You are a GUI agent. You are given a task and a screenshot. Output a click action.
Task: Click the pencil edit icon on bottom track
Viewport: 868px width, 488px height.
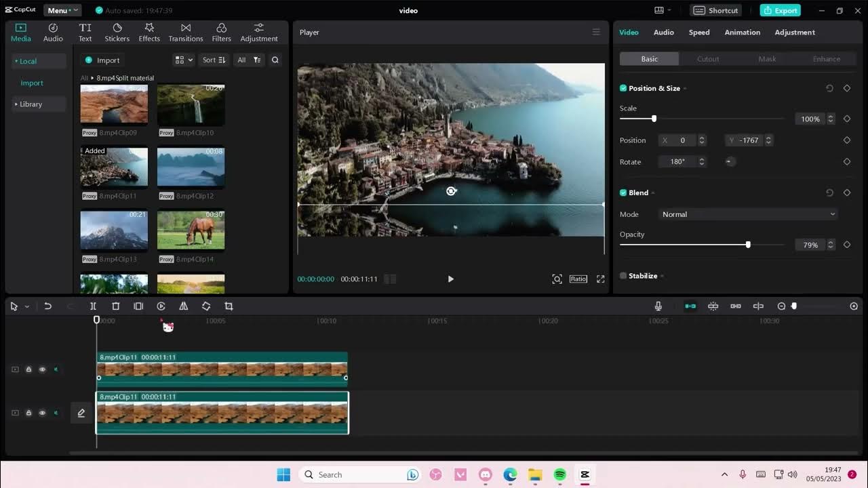[81, 413]
